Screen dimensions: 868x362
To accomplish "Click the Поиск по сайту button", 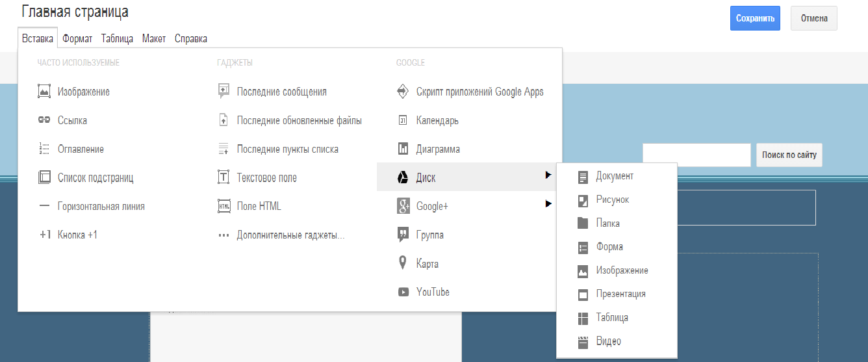I will point(789,155).
